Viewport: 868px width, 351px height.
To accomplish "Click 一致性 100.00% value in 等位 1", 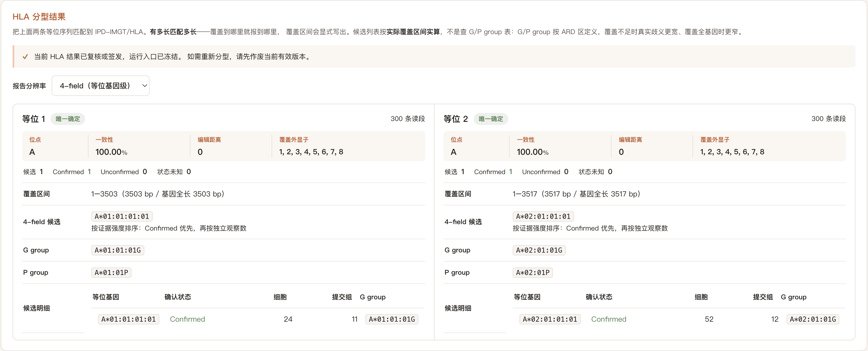I will (111, 152).
